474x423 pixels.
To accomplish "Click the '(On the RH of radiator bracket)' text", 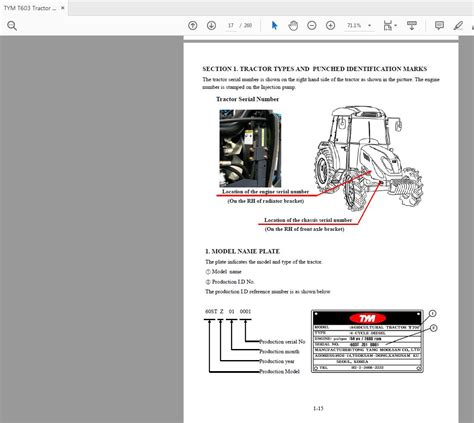I will 266,201.
